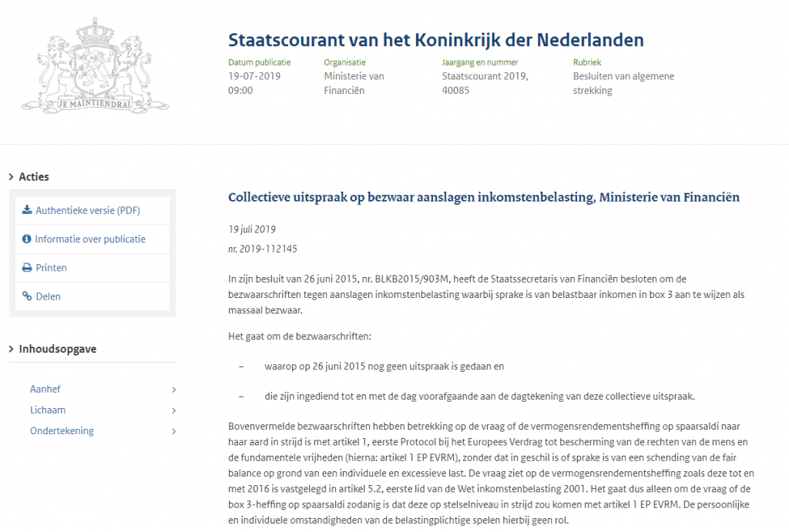Click the printer icon beside Printen

[27, 267]
